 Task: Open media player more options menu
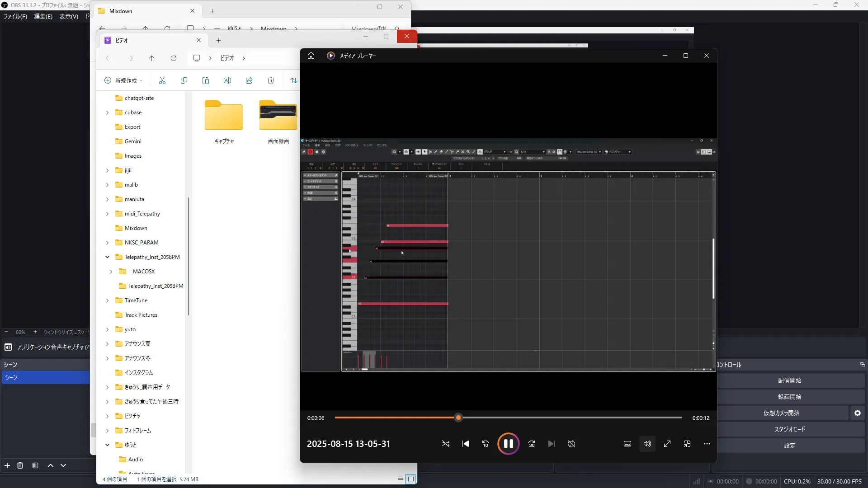click(x=707, y=444)
